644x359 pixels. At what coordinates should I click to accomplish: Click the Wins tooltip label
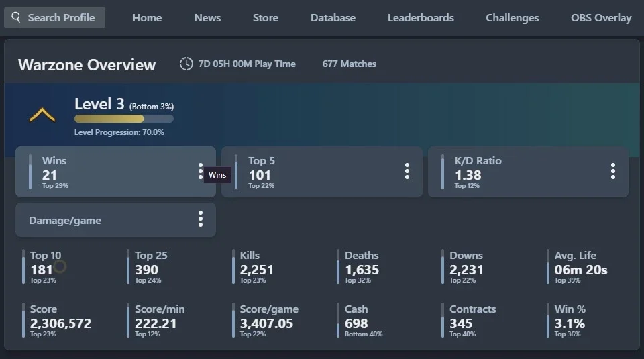point(217,175)
